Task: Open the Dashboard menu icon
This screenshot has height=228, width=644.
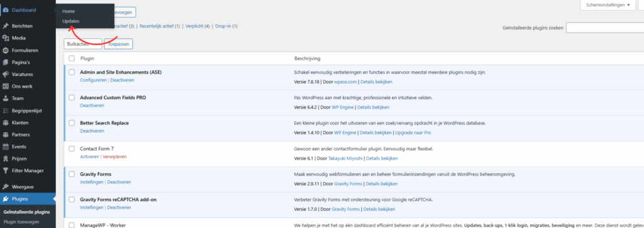Action: tap(5, 10)
